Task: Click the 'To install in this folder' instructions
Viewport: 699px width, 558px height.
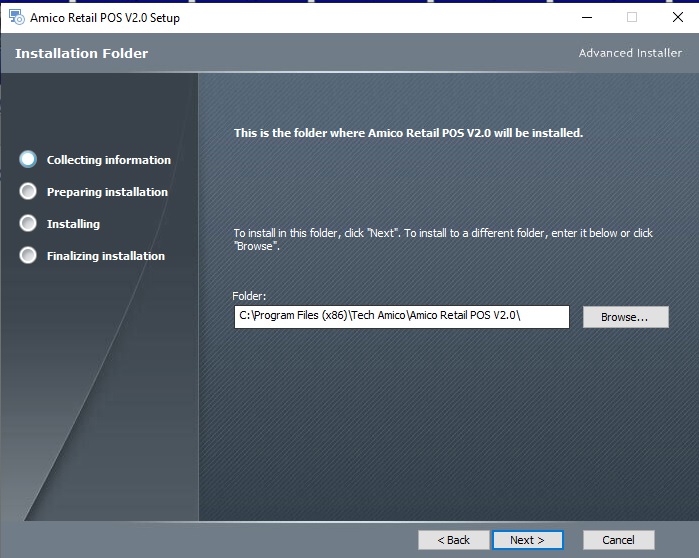Action: click(443, 239)
